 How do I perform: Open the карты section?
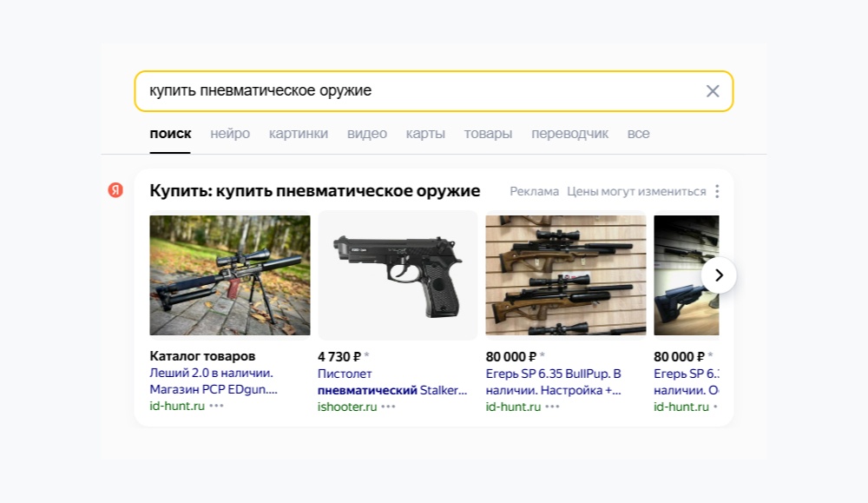pyautogui.click(x=425, y=133)
